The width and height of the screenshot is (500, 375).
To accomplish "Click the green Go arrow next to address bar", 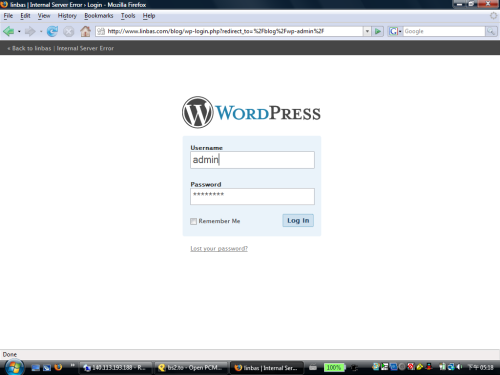I will point(378,31).
